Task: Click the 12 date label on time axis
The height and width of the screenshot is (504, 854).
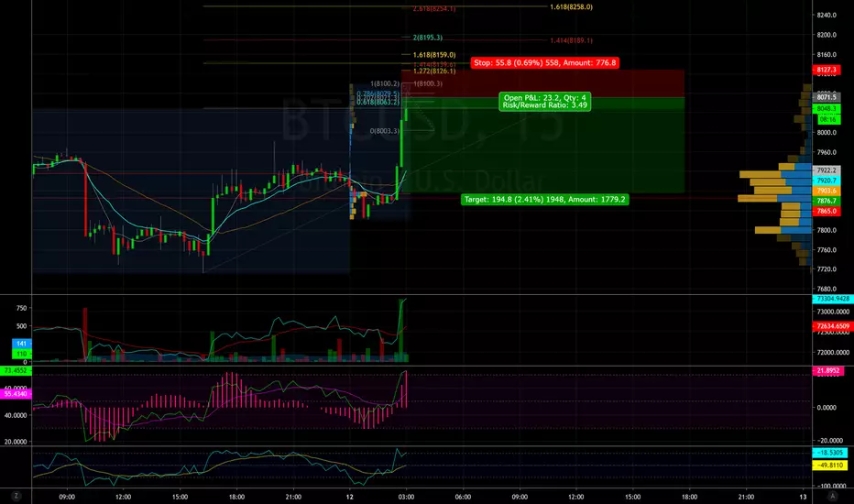Action: tap(350, 497)
